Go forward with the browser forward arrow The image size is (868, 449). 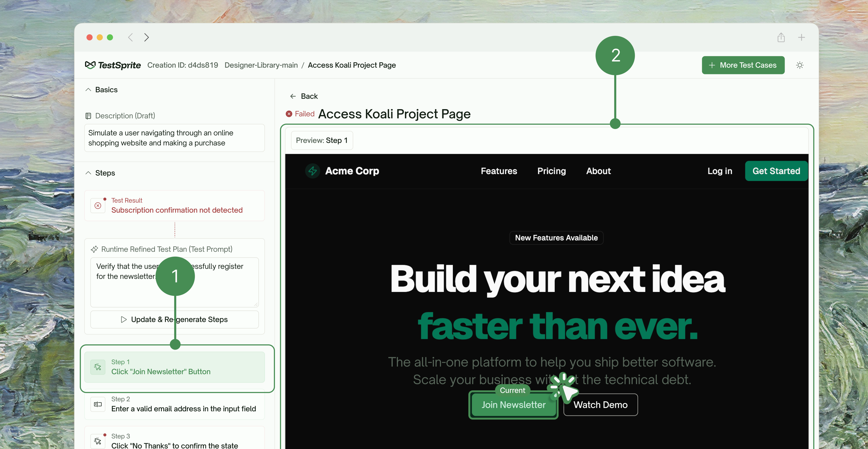[147, 37]
